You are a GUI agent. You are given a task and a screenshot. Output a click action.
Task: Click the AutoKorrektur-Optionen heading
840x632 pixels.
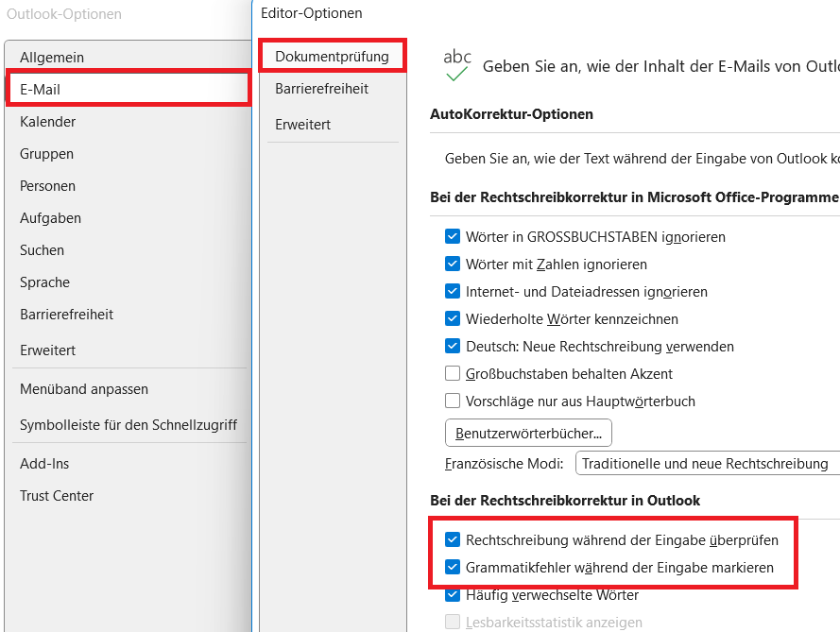[x=511, y=114]
